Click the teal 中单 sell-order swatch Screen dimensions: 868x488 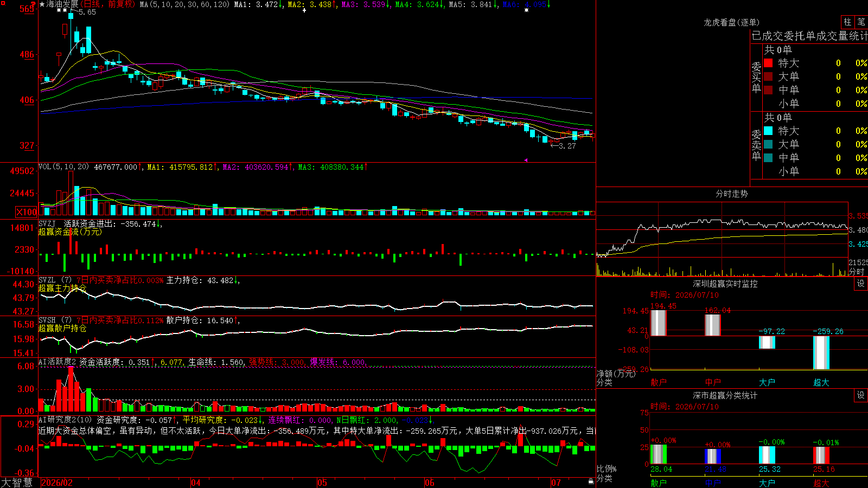(x=768, y=158)
